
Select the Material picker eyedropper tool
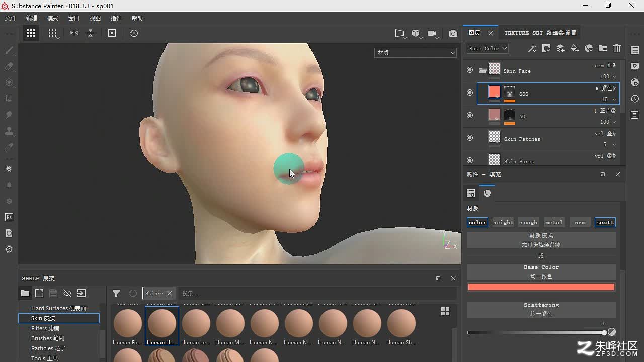(x=9, y=147)
